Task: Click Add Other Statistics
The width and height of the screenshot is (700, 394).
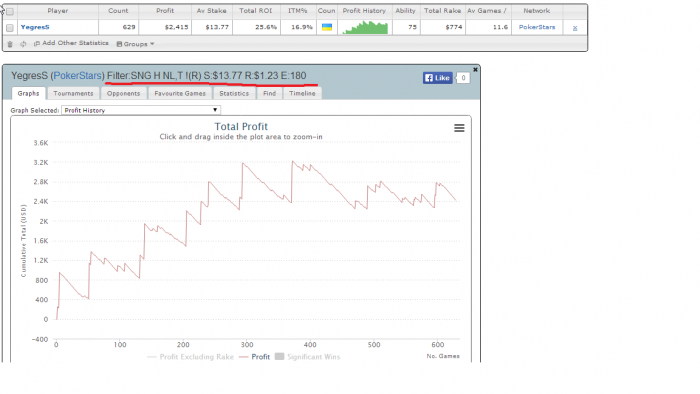Action: (71, 43)
